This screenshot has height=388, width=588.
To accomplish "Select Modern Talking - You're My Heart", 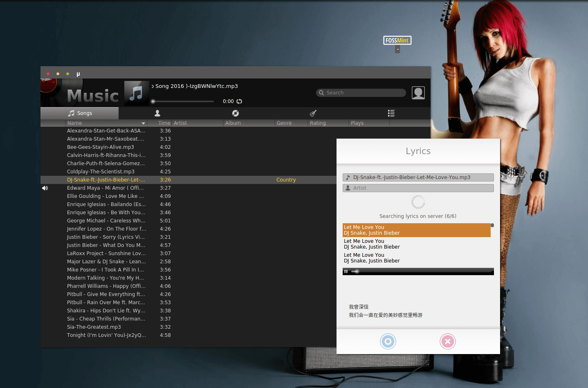I will 105,278.
